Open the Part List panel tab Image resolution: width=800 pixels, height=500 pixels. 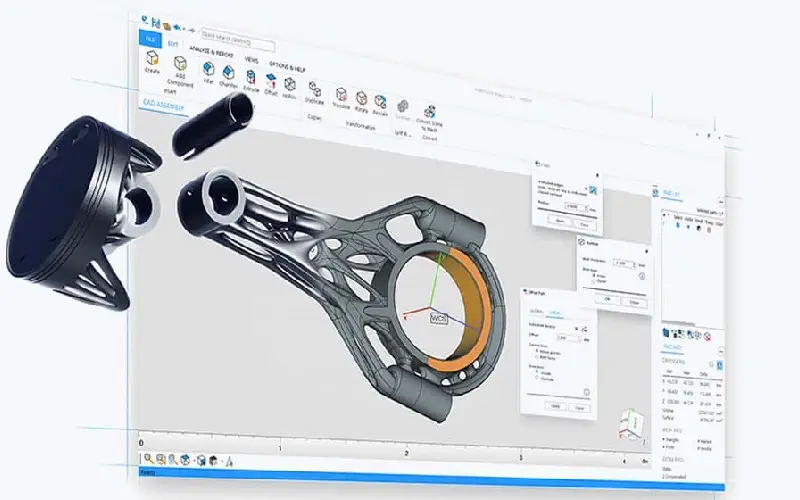click(x=671, y=193)
